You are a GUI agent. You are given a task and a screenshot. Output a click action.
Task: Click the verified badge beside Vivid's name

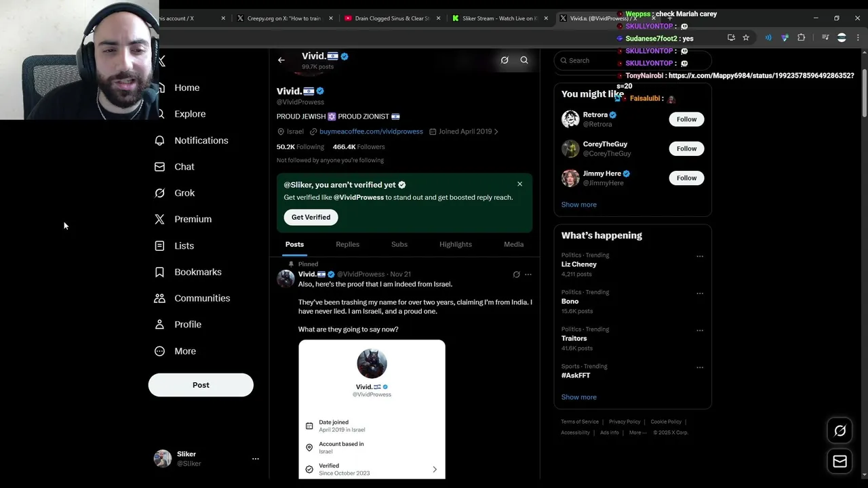(x=320, y=91)
